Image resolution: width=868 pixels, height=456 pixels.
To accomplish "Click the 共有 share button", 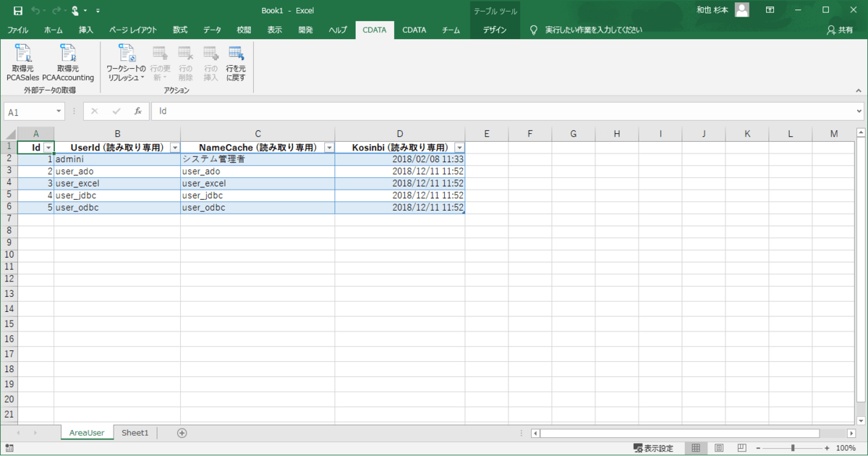I will click(x=840, y=30).
